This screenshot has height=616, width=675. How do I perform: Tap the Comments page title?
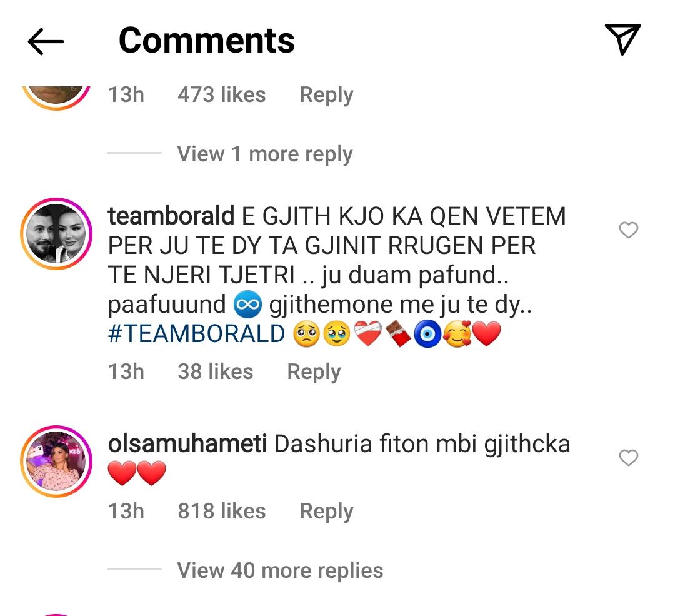(x=206, y=41)
